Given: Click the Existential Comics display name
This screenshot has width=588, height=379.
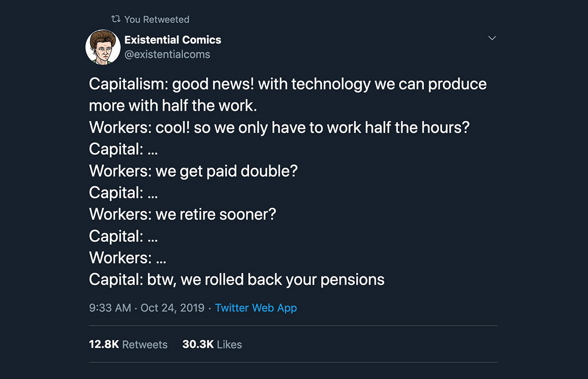Looking at the screenshot, I should 173,40.
